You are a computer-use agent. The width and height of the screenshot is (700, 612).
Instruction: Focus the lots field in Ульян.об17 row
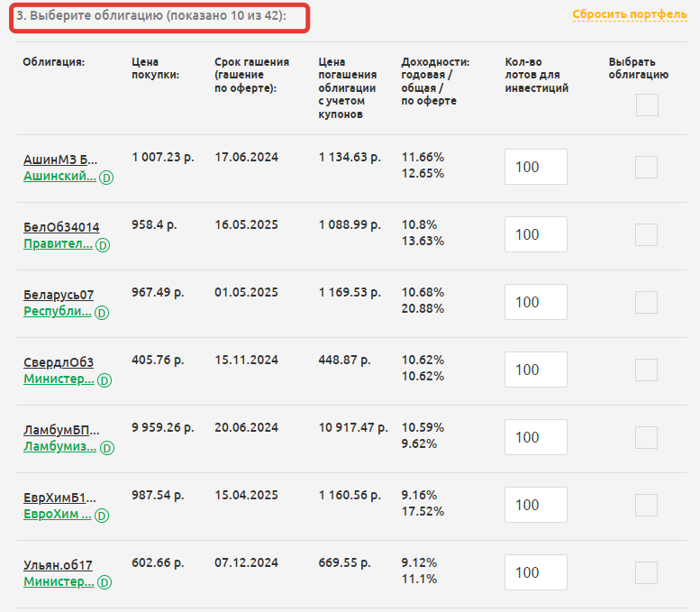point(536,572)
